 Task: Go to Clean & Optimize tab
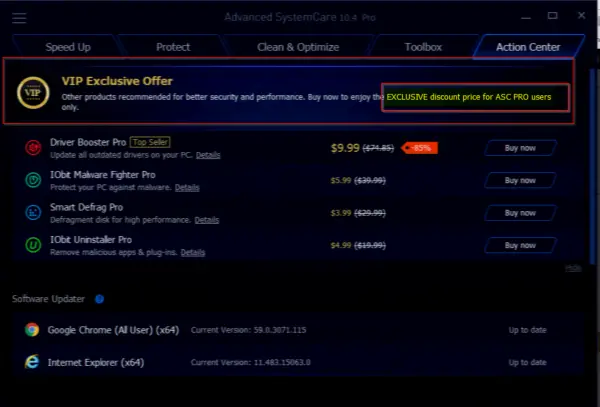298,47
